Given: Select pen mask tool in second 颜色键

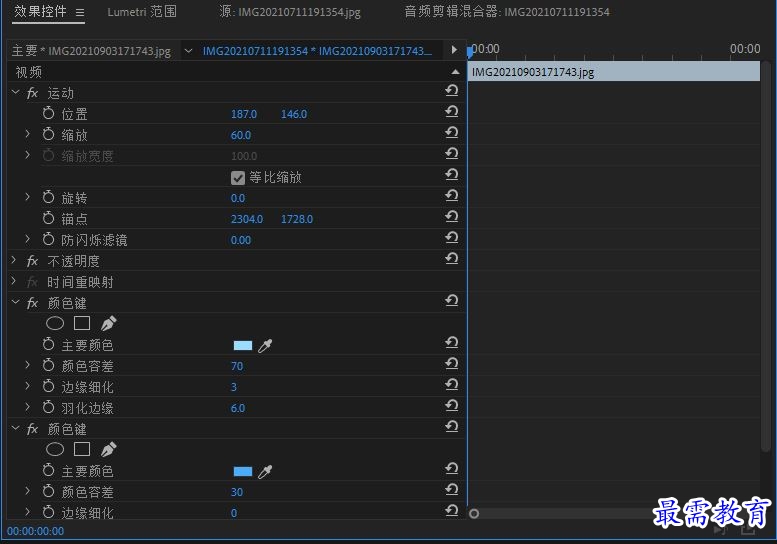Looking at the screenshot, I should point(109,449).
